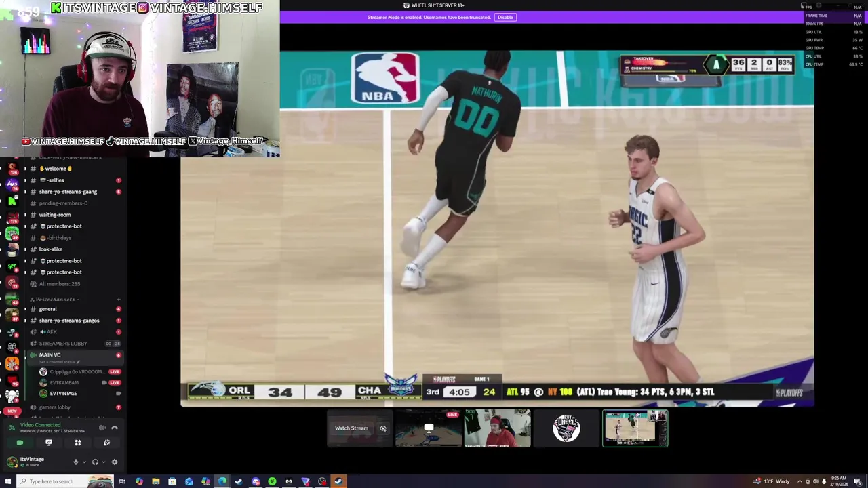The image size is (868, 488).
Task: Open Discord icon on taskbar
Action: [256, 481]
